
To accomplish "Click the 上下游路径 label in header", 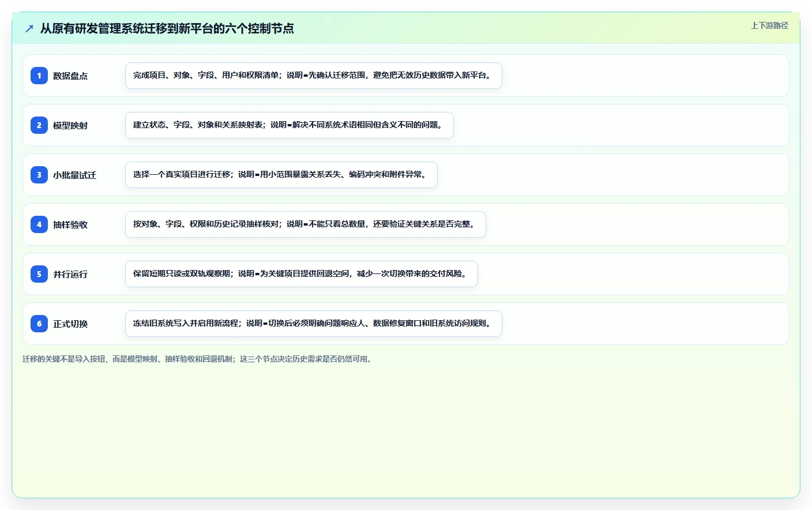I will pyautogui.click(x=769, y=25).
